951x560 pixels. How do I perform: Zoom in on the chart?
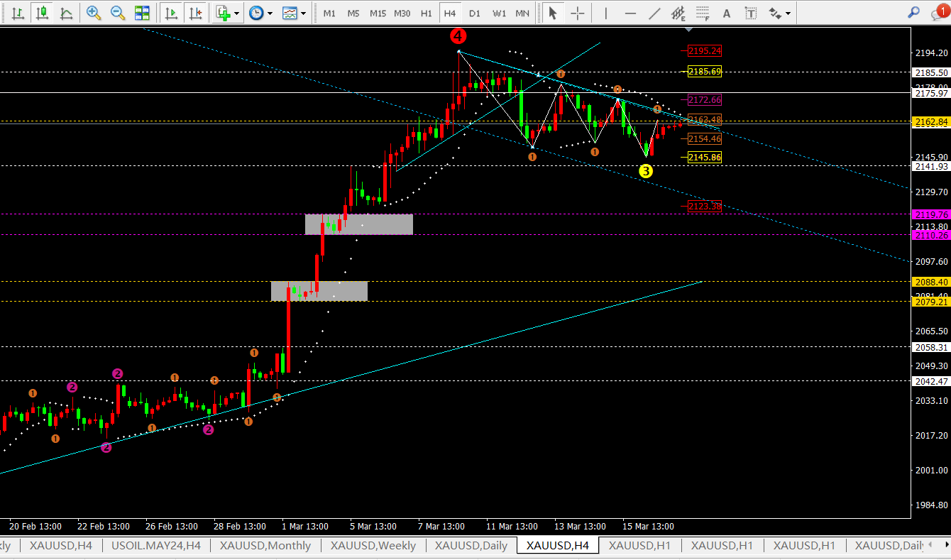tap(94, 13)
